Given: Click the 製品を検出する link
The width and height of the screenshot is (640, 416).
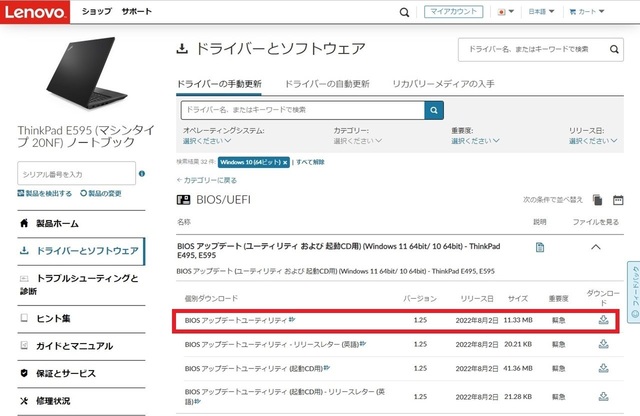Looking at the screenshot, I should [x=44, y=194].
